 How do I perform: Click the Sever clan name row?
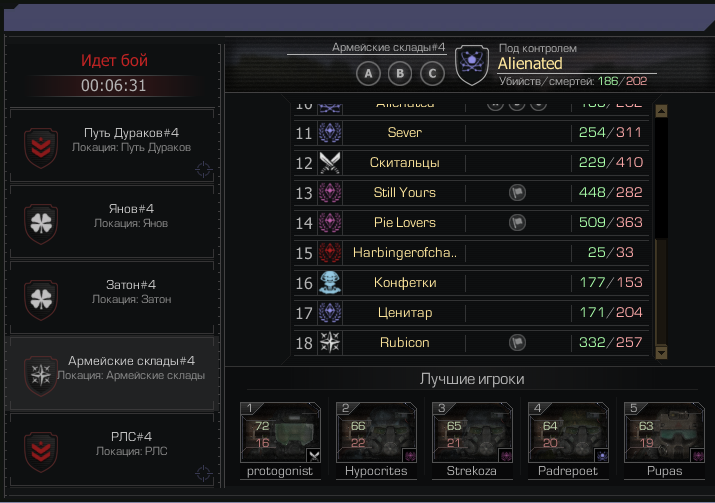click(x=471, y=133)
